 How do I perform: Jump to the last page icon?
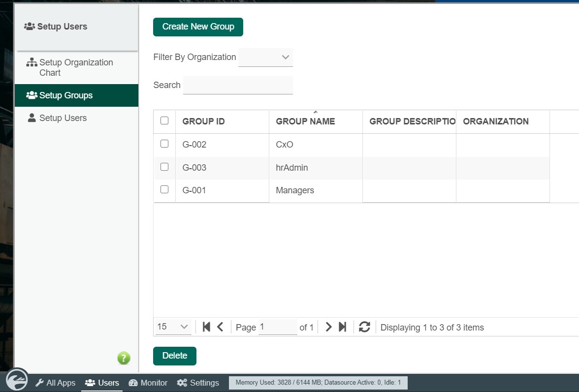click(x=342, y=327)
